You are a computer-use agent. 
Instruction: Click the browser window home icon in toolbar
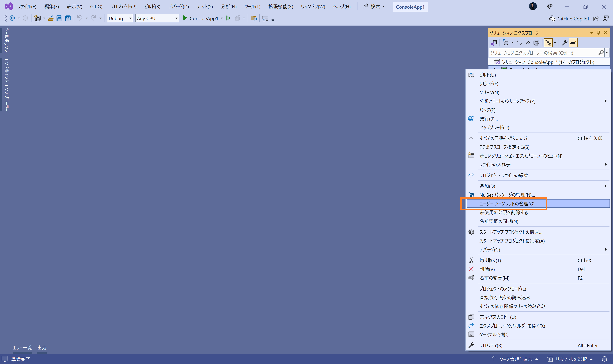265,18
